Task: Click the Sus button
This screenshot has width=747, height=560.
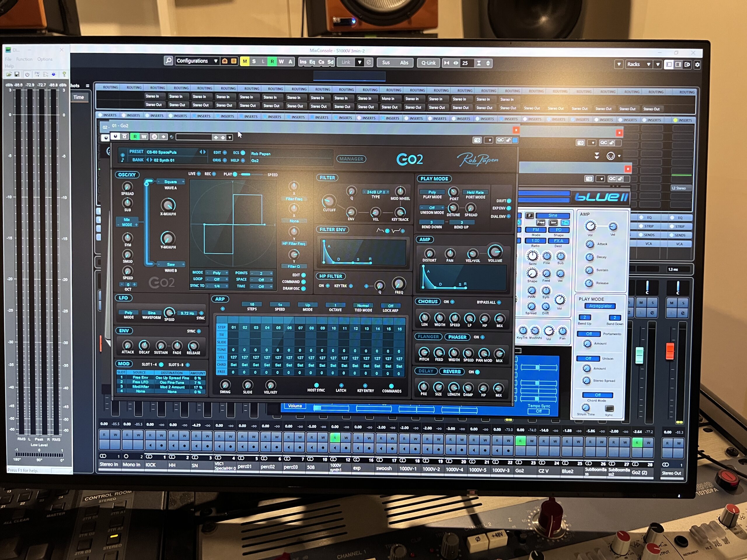Action: pyautogui.click(x=386, y=63)
